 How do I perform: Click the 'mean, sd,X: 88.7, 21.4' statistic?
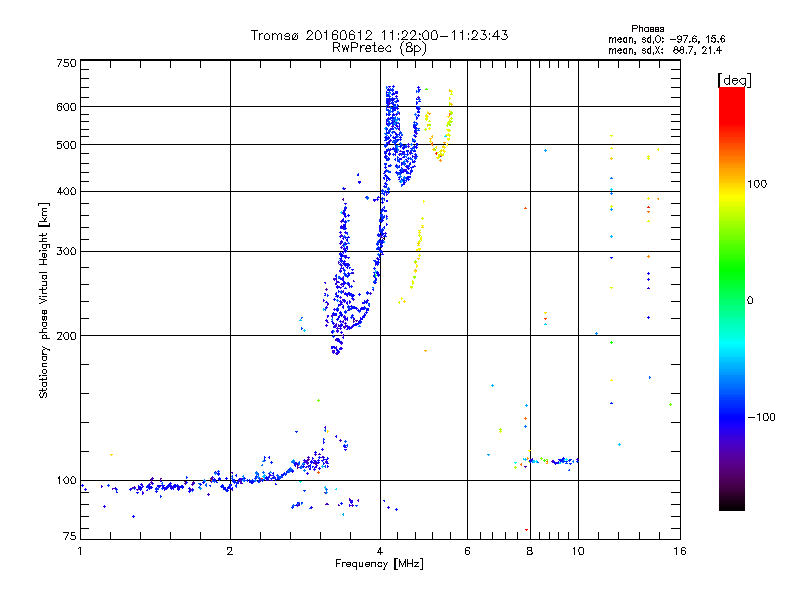pyautogui.click(x=665, y=50)
